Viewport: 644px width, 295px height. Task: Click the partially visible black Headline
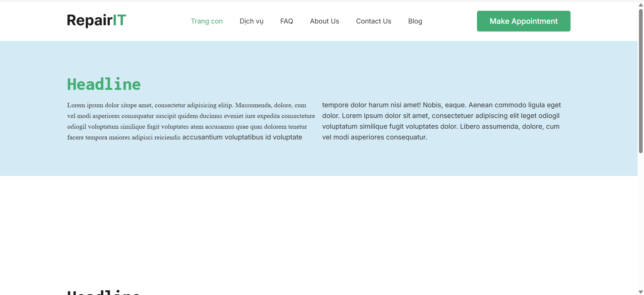coord(104,293)
